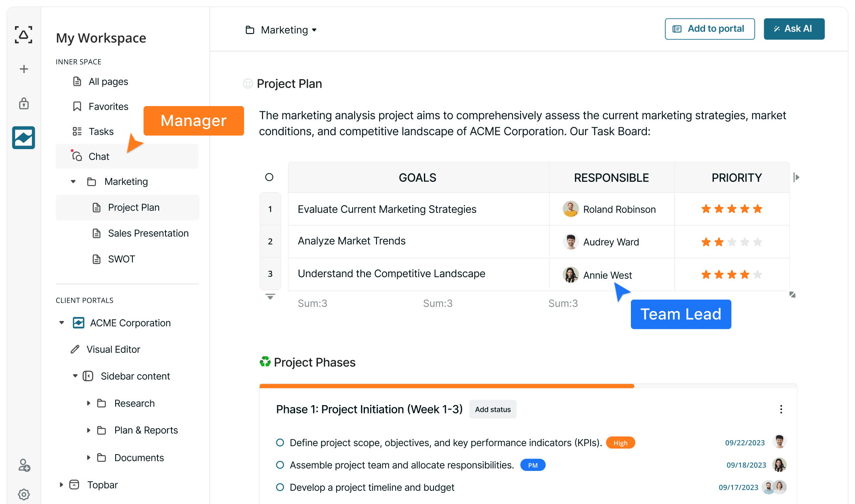Image resolution: width=855 pixels, height=504 pixels.
Task: Click the emoji icon beside Project Plan title
Action: (x=248, y=83)
